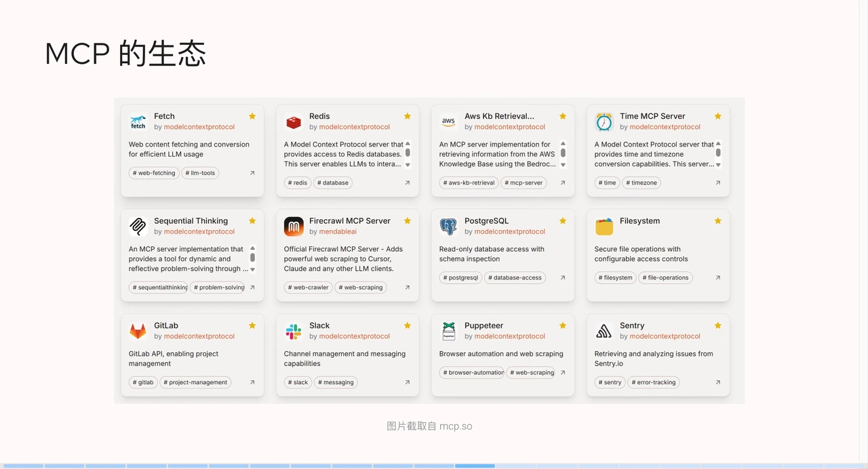Image resolution: width=868 pixels, height=469 pixels.
Task: Toggle the star on Time MCP Server card
Action: (718, 116)
